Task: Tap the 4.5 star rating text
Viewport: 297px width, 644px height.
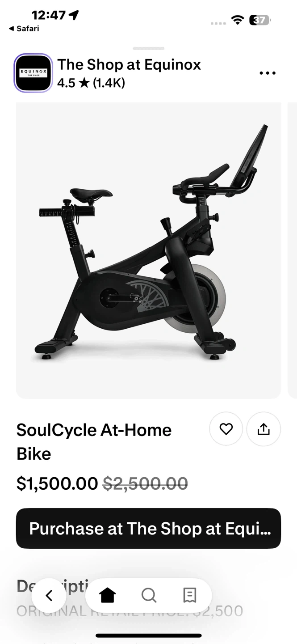Action: (91, 83)
